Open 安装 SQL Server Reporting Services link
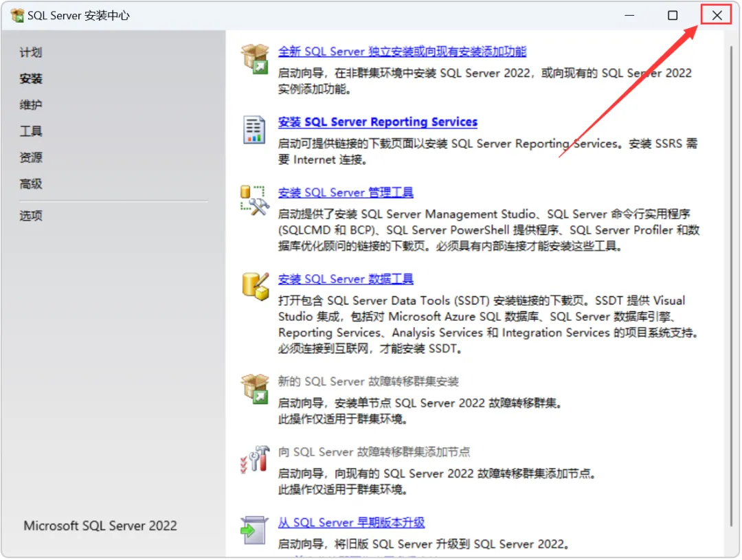Image resolution: width=742 pixels, height=560 pixels. pyautogui.click(x=378, y=122)
